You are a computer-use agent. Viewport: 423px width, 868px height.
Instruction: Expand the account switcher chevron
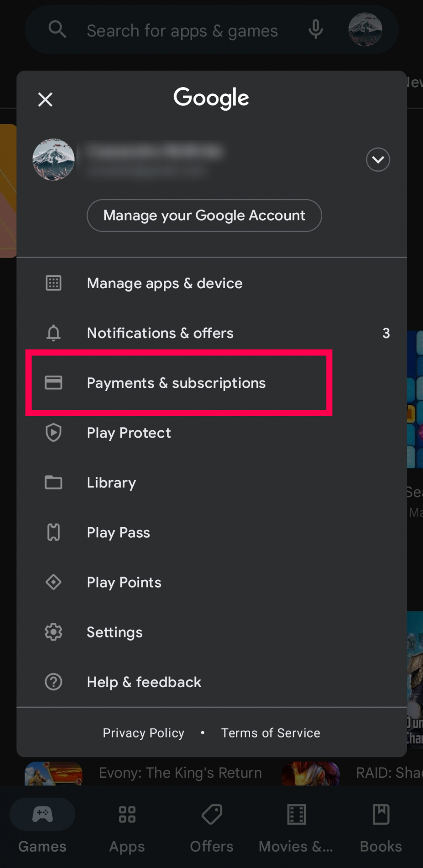click(x=377, y=159)
